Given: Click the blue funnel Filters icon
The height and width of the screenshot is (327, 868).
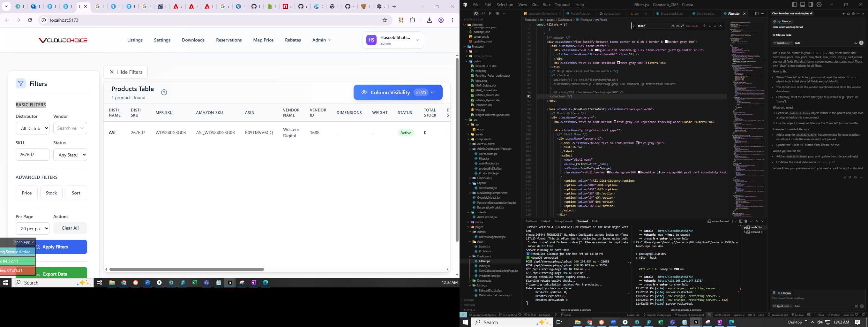Looking at the screenshot, I should [20, 84].
